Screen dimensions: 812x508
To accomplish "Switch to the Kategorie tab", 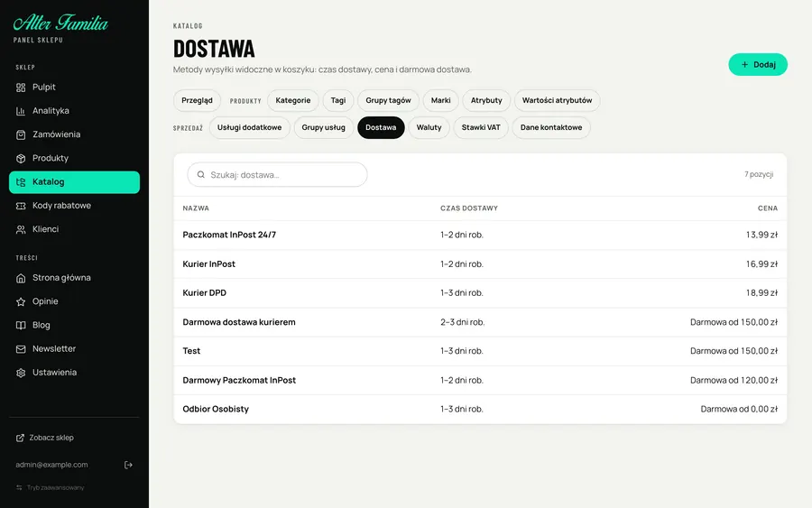I will pyautogui.click(x=293, y=100).
